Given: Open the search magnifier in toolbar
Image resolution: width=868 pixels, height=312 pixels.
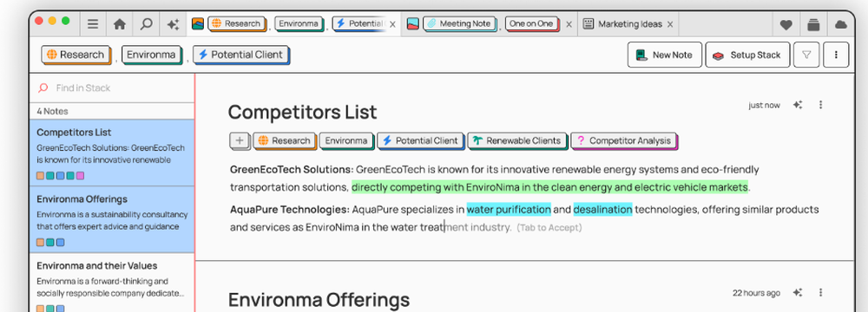Looking at the screenshot, I should click(146, 23).
